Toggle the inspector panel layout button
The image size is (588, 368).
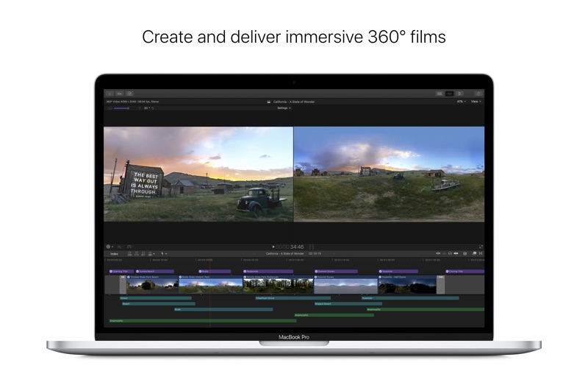pyautogui.click(x=459, y=93)
